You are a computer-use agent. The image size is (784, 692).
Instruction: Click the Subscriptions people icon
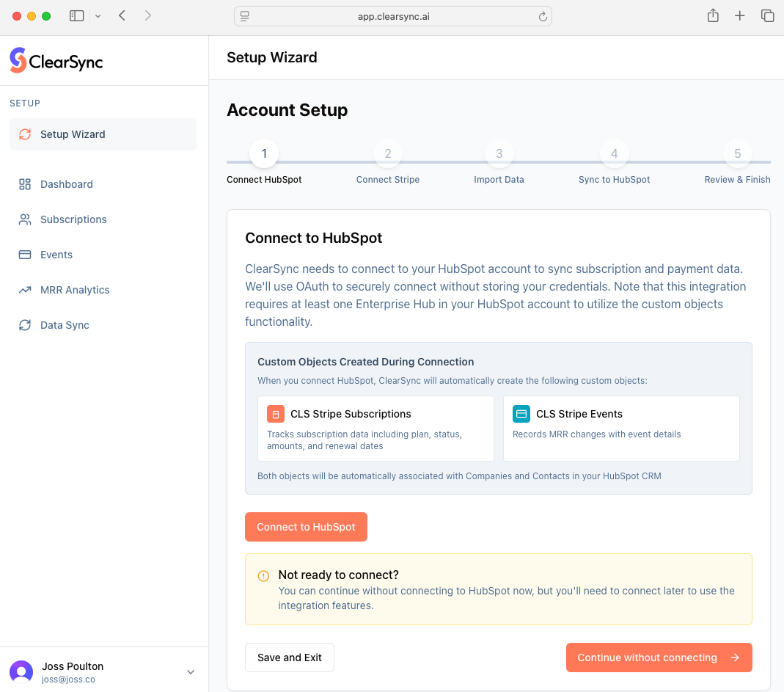(x=25, y=219)
